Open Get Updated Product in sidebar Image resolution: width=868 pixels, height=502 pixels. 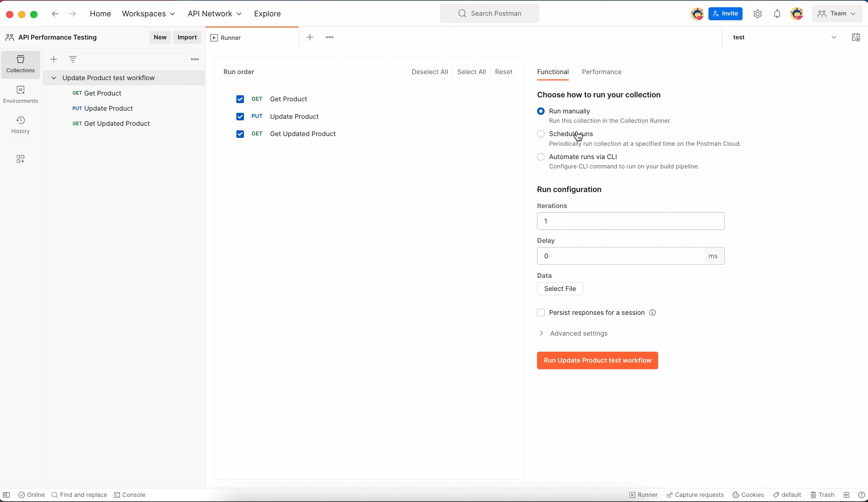111,123
